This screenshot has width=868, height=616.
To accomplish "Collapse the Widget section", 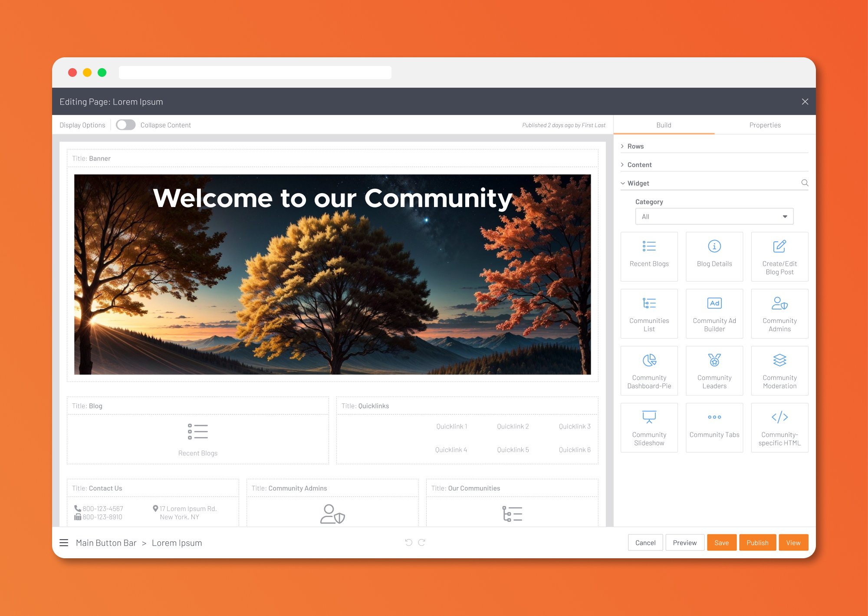I will tap(638, 183).
